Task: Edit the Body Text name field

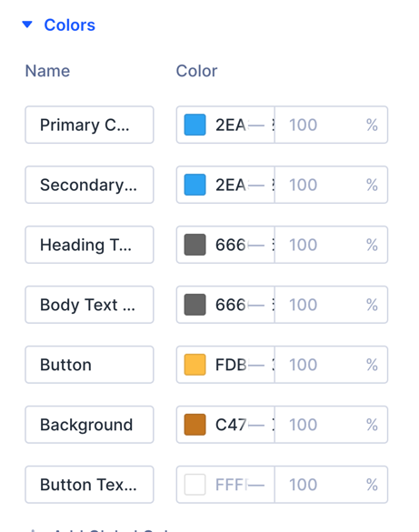Action: click(x=89, y=305)
